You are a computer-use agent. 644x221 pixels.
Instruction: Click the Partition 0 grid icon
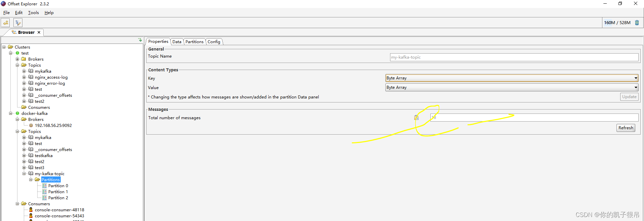(x=44, y=186)
